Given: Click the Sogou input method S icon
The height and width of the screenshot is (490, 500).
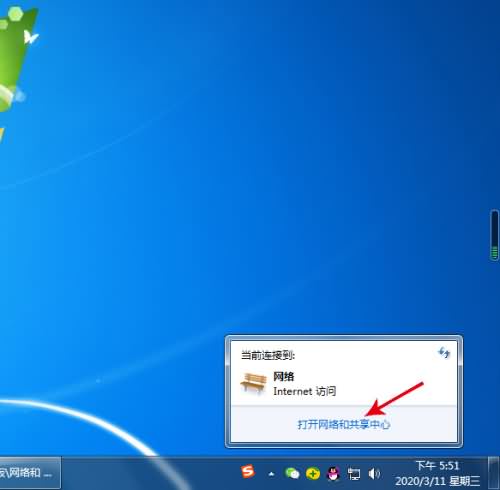Looking at the screenshot, I should click(x=248, y=471).
